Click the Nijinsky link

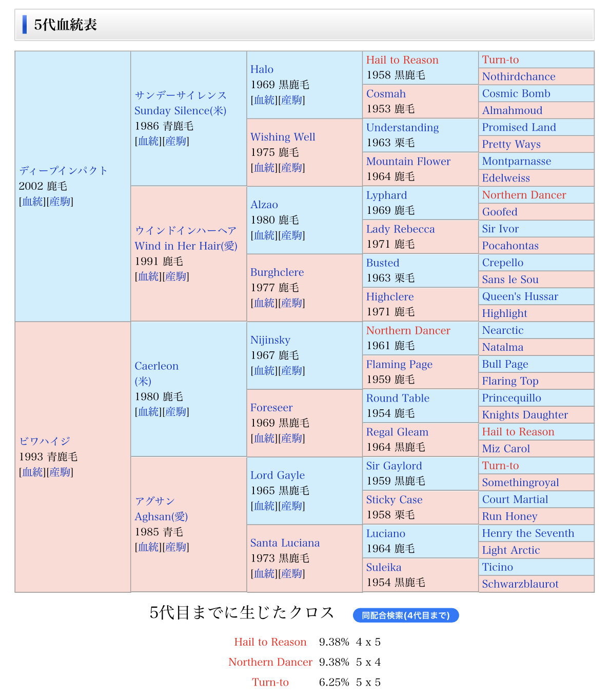point(270,340)
